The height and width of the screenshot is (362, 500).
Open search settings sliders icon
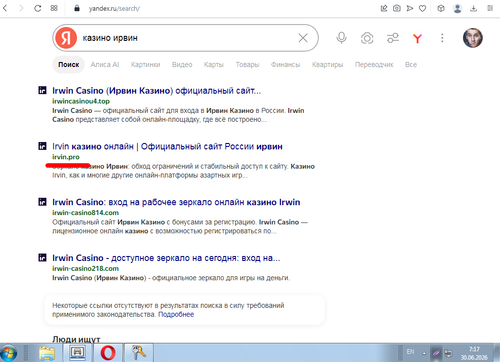coord(393,38)
